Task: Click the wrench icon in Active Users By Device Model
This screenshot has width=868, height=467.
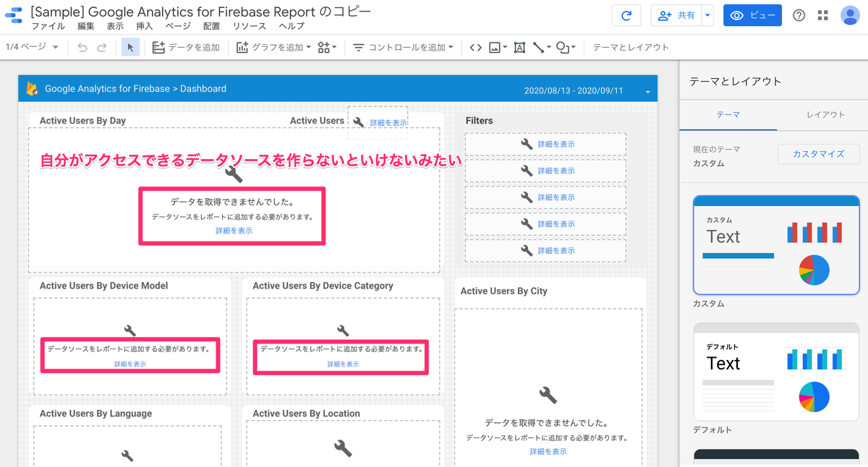Action: click(130, 330)
